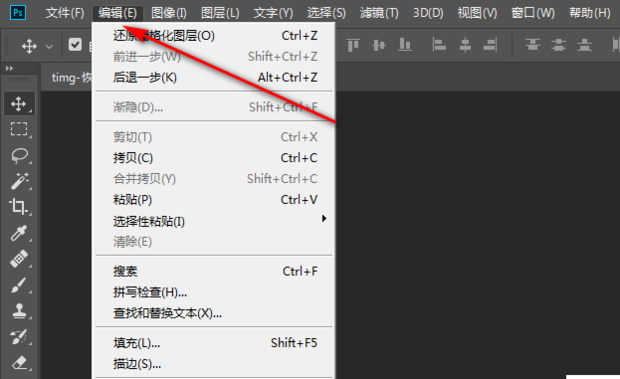The image size is (620, 379).
Task: Click 剪切(T) menu entry
Action: click(214, 137)
